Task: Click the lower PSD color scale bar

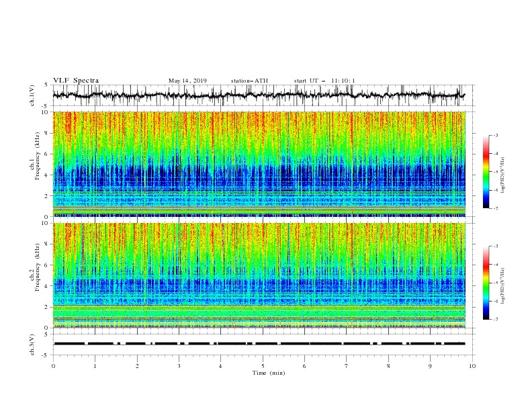Action: click(486, 283)
